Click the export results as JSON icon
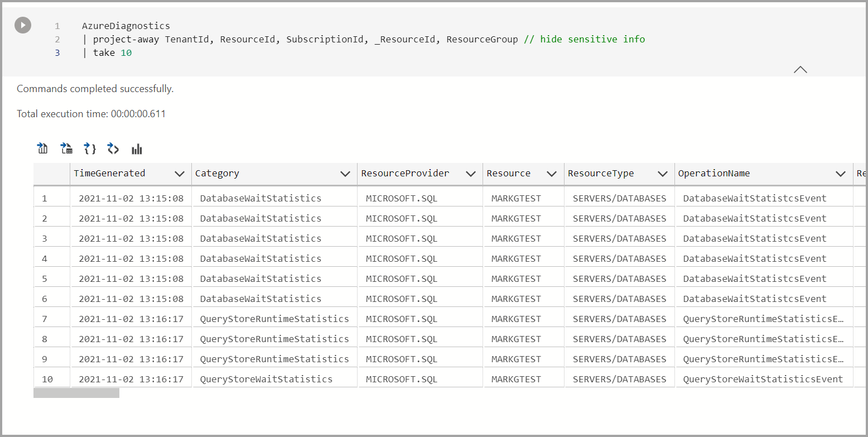Screen dimensions: 868x437 (x=89, y=148)
